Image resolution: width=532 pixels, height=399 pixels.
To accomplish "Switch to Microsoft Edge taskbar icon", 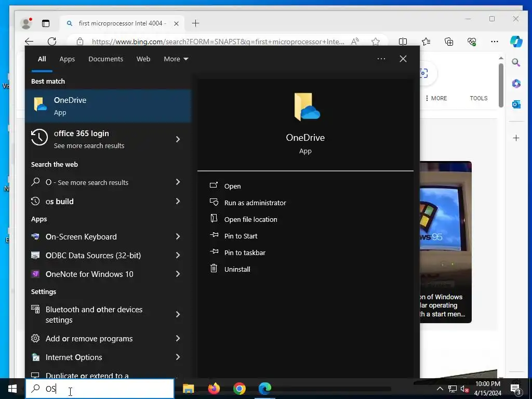I will [265, 389].
